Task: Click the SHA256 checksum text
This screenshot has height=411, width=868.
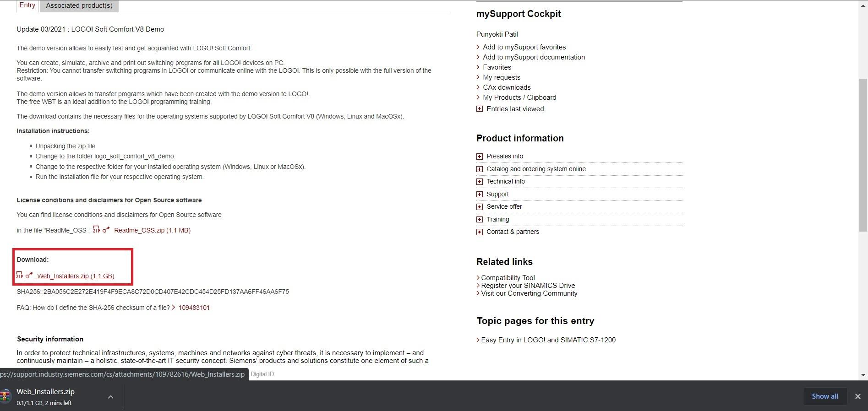Action: pos(153,292)
